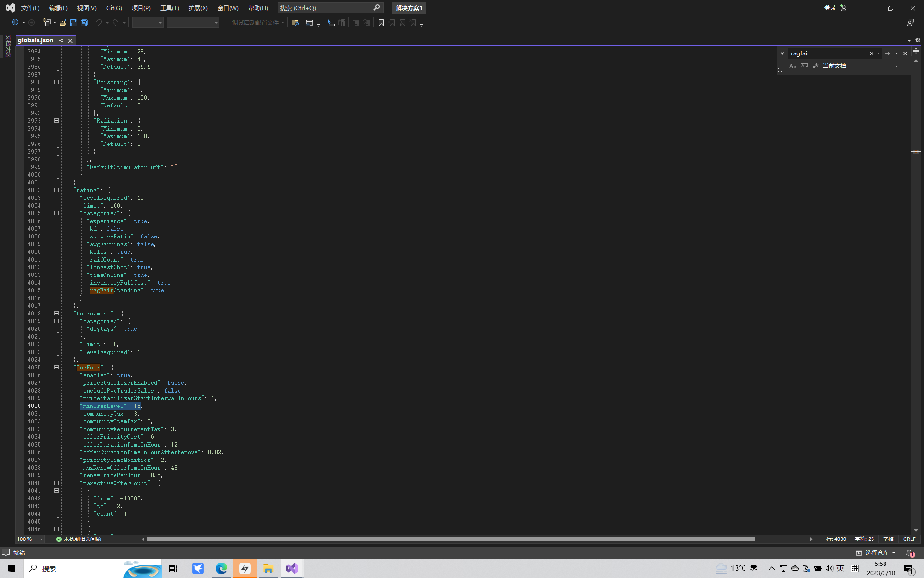Viewport: 924px width, 578px height.
Task: Open Microsoft Edge from the taskbar
Action: click(221, 568)
